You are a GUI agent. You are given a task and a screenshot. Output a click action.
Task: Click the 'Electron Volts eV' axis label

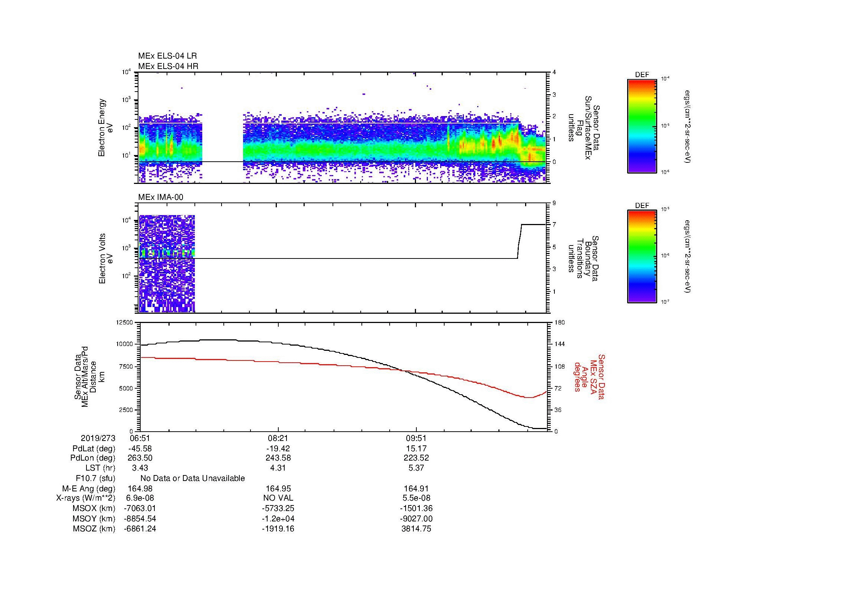point(105,258)
